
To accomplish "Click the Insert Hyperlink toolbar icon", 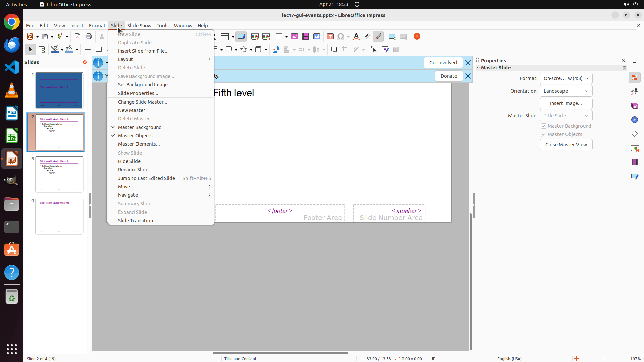I will [x=367, y=37].
